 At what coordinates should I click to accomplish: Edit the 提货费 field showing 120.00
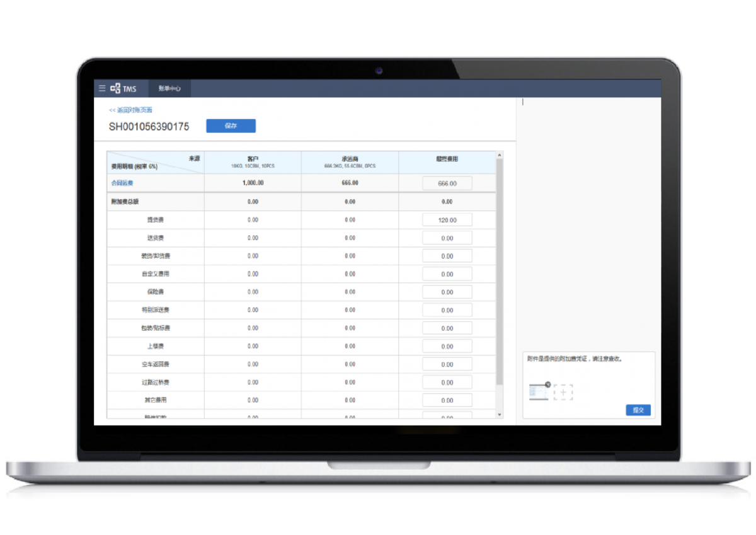(x=447, y=220)
